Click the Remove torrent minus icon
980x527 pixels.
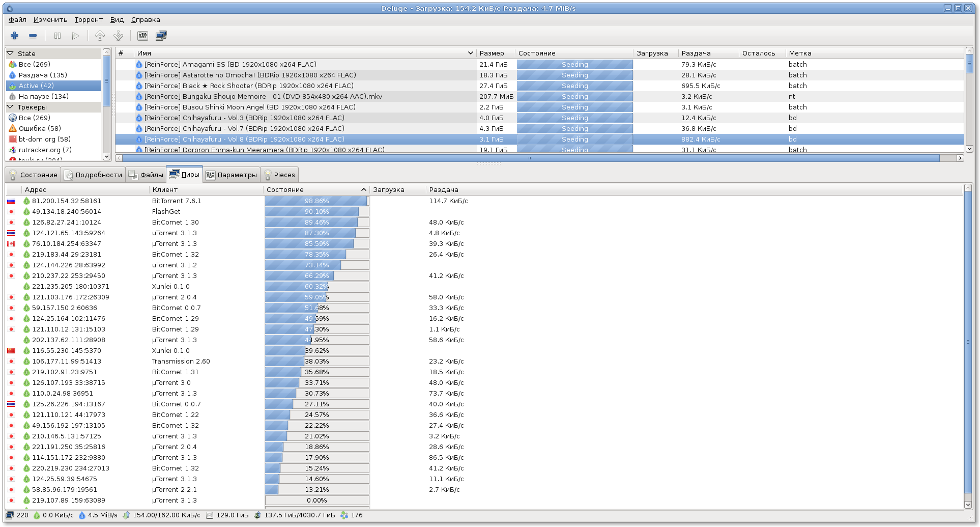tap(33, 36)
